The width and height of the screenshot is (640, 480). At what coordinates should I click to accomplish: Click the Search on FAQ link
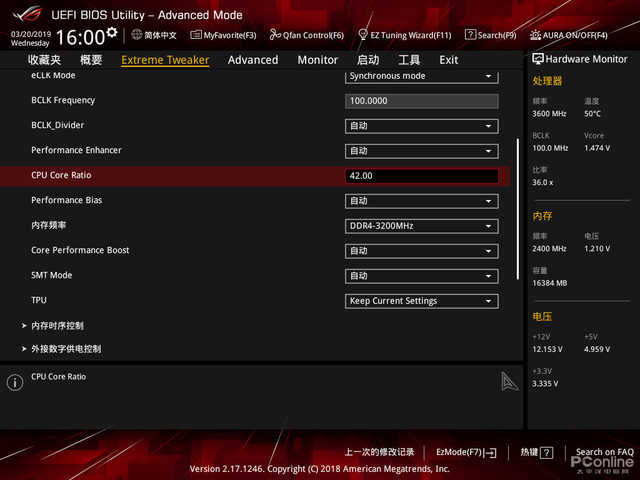click(604, 452)
